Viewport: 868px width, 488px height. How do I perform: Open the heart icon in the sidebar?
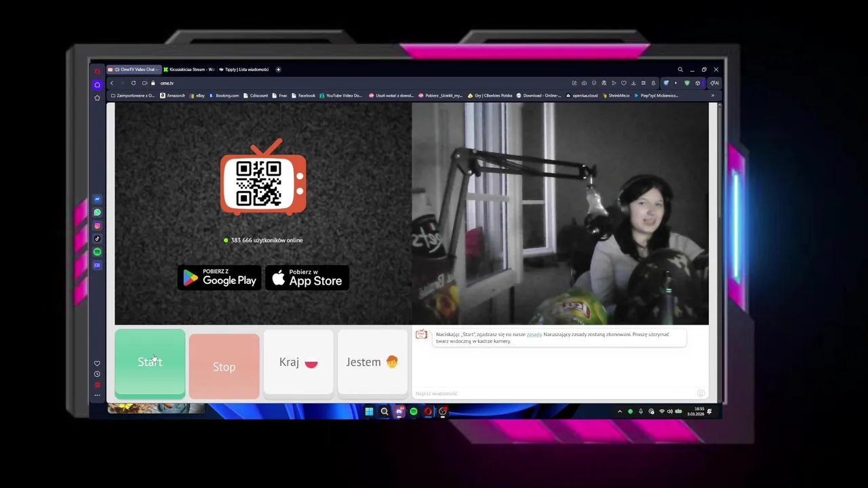coord(97,363)
